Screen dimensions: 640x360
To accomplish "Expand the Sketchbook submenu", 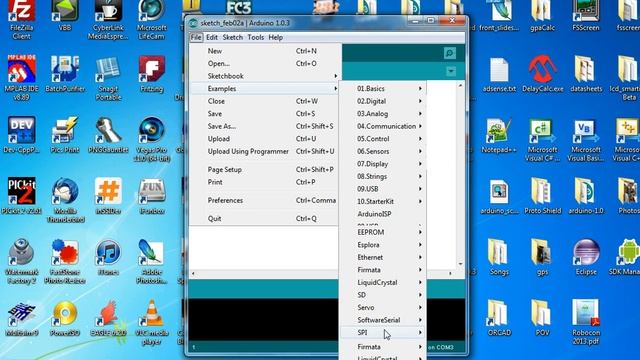I will point(265,76).
